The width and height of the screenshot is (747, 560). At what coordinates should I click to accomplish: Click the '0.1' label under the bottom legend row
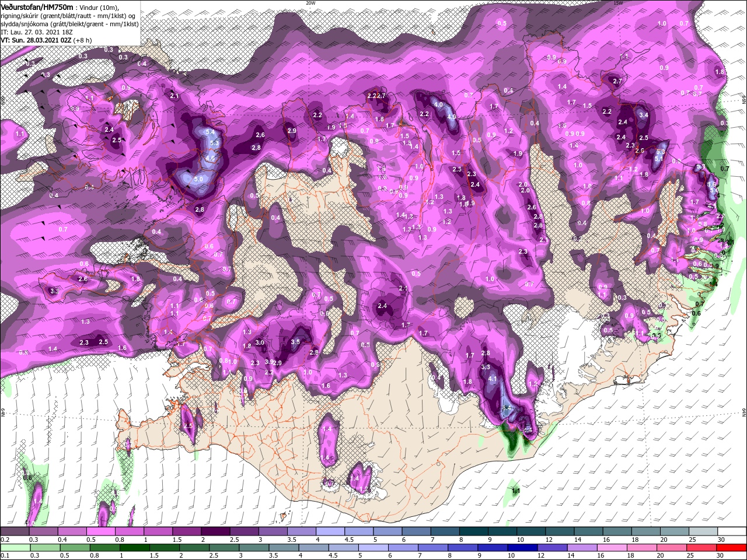pyautogui.click(x=5, y=556)
